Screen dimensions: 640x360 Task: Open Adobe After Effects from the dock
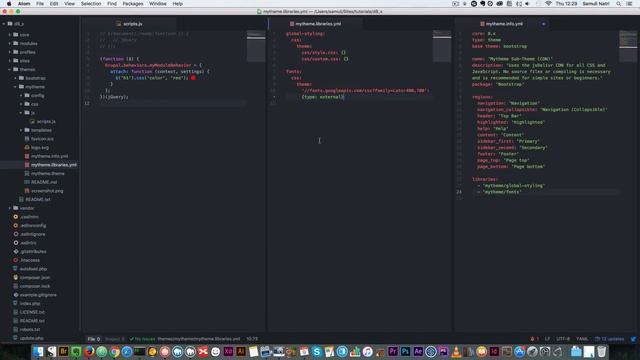click(418, 351)
